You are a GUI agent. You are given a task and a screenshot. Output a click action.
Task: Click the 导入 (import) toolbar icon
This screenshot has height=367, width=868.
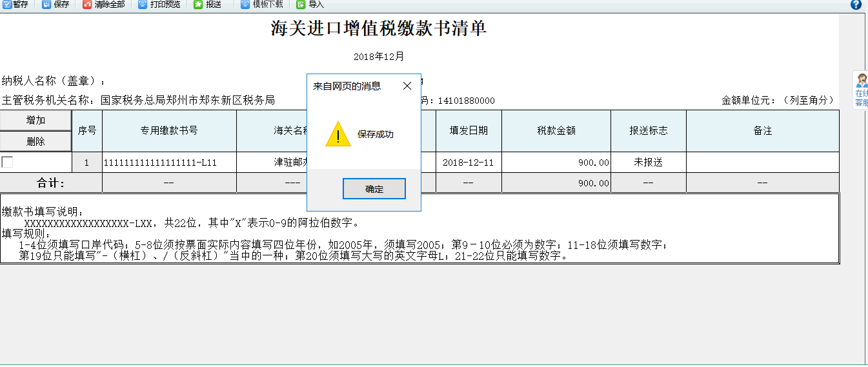pyautogui.click(x=301, y=5)
